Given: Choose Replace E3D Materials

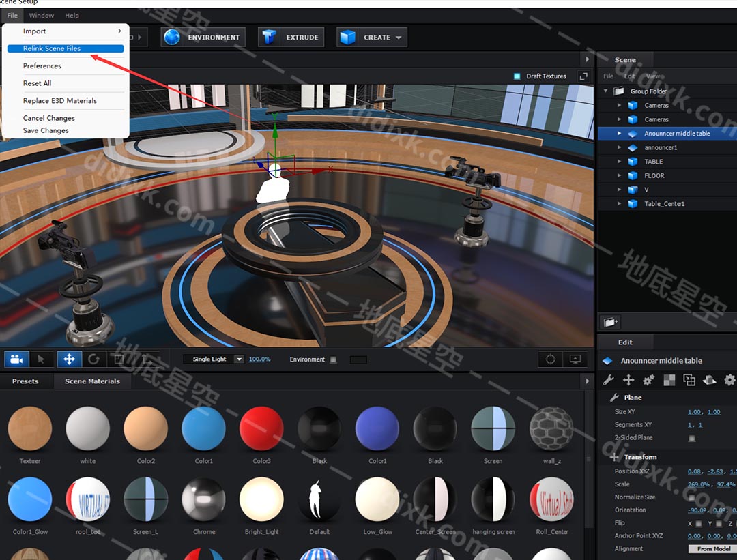Looking at the screenshot, I should 66,100.
